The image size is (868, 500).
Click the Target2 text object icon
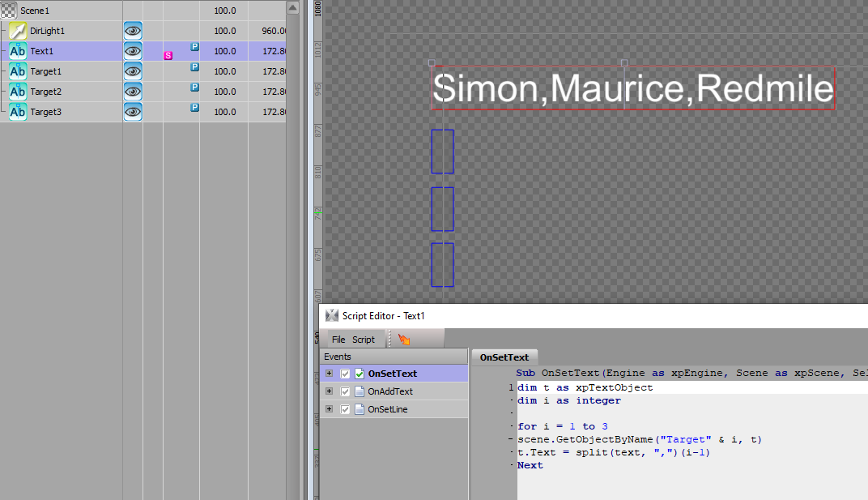pyautogui.click(x=18, y=92)
